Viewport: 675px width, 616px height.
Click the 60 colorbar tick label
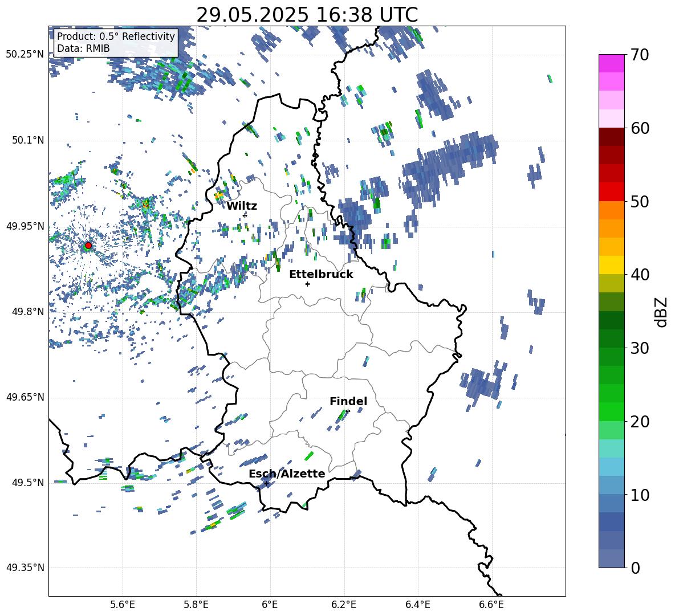coord(640,128)
